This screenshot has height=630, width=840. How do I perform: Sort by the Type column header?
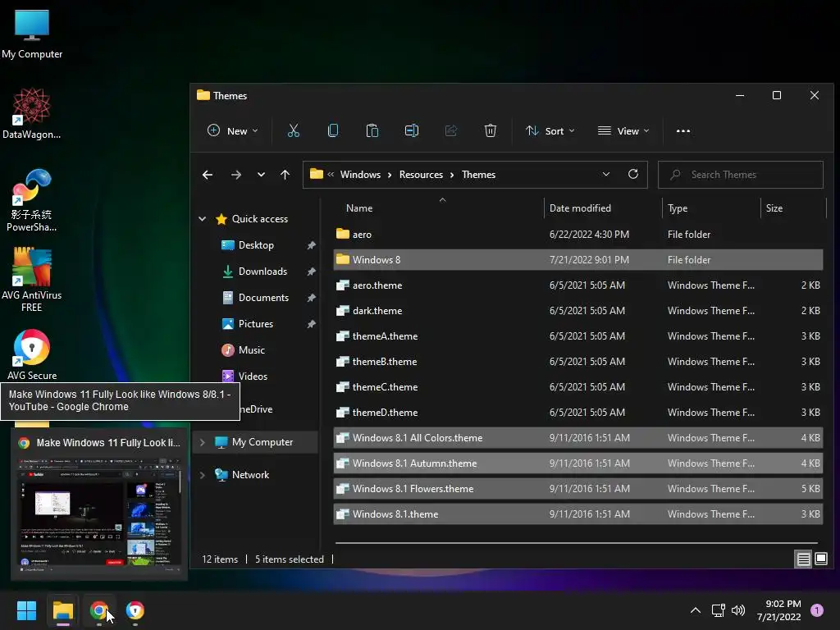678,208
